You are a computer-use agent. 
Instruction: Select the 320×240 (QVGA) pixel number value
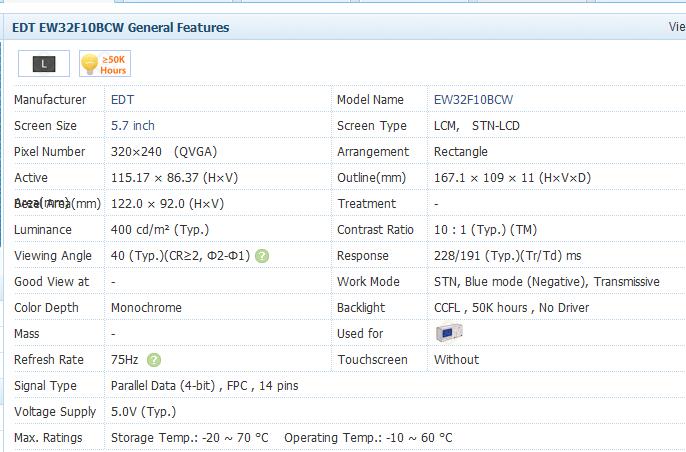(x=164, y=152)
